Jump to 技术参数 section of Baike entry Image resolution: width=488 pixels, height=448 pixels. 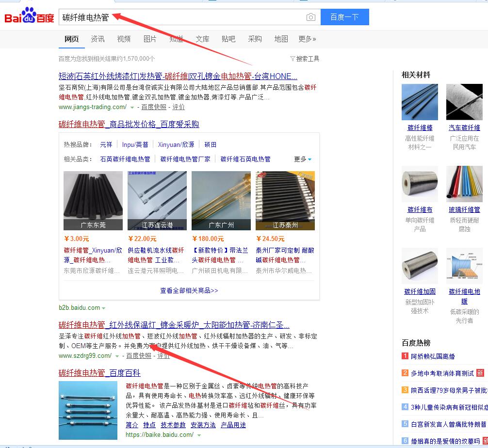173,425
